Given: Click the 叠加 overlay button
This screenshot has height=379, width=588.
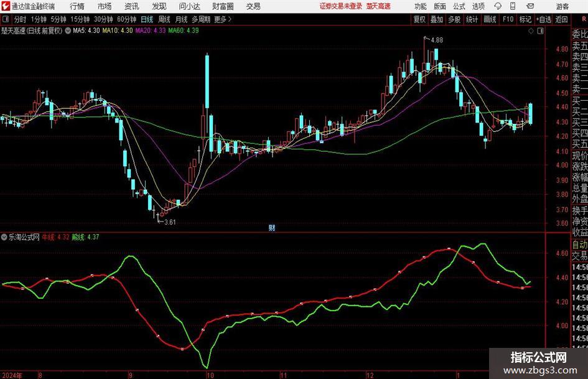Looking at the screenshot, I should click(437, 19).
